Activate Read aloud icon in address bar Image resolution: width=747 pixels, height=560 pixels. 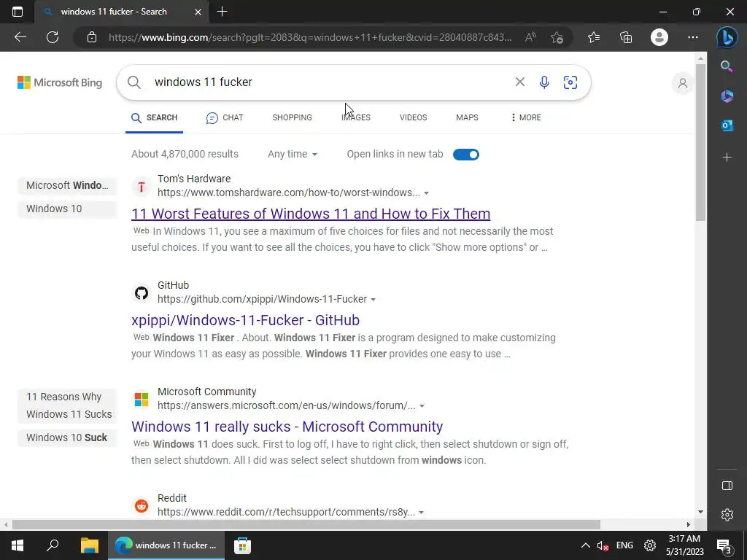(530, 37)
